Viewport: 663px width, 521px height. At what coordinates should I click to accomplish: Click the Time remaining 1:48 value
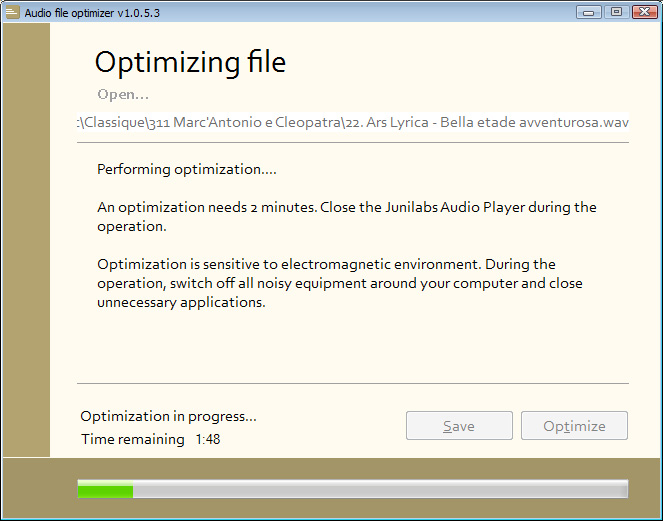click(x=208, y=439)
